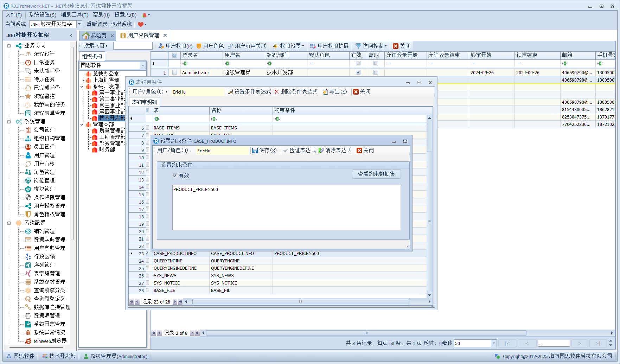This screenshot has height=364, width=620.
Task: Click the validate expression checkmark icon
Action: 285,151
